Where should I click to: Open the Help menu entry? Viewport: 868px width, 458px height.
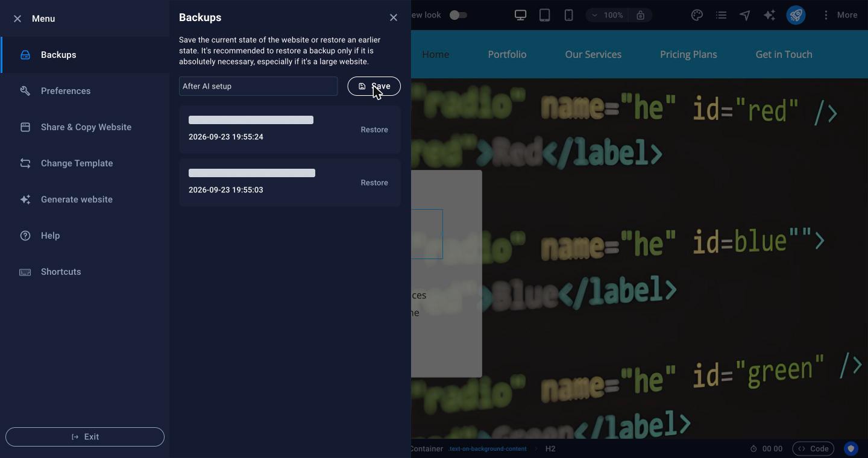point(85,236)
